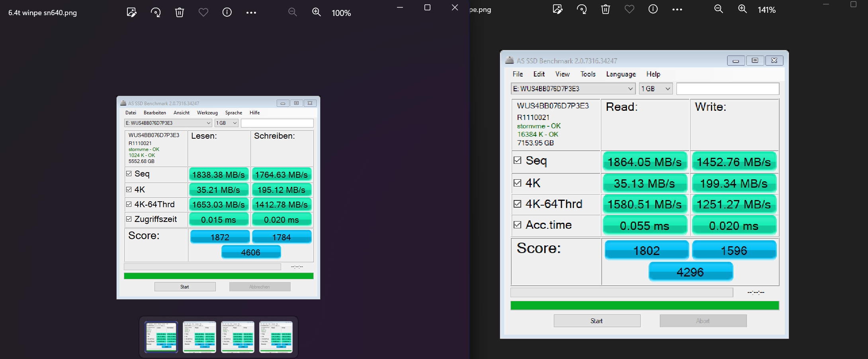The height and width of the screenshot is (359, 868).
Task: Open Ansicht menu
Action: coord(182,113)
